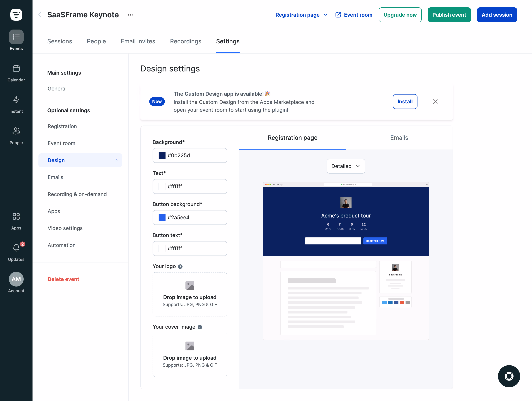Switch to the Email invites tab
The image size is (532, 401).
tap(138, 41)
